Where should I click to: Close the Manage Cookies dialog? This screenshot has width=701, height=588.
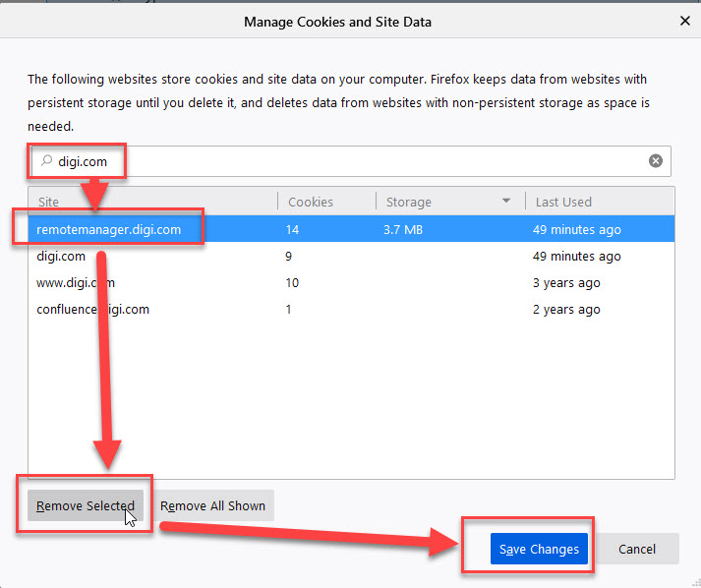click(x=684, y=21)
